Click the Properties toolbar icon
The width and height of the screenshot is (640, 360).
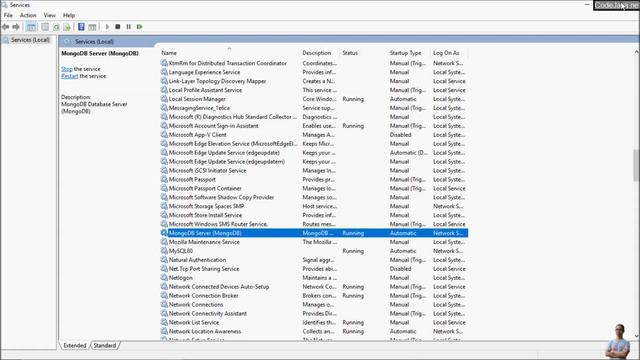point(45,27)
